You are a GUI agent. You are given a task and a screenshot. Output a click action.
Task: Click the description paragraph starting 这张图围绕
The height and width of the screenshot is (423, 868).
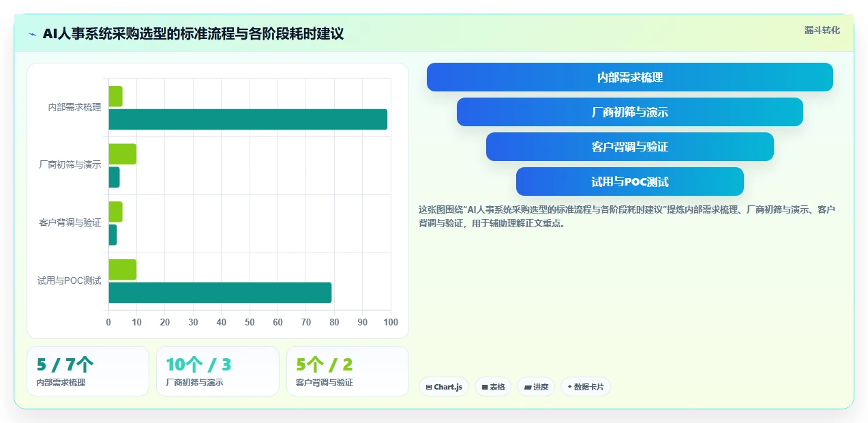(627, 216)
